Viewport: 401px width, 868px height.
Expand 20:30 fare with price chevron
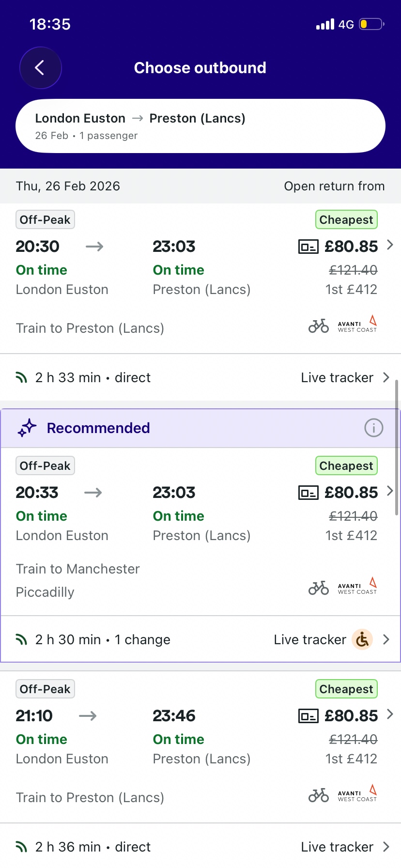[x=390, y=245]
